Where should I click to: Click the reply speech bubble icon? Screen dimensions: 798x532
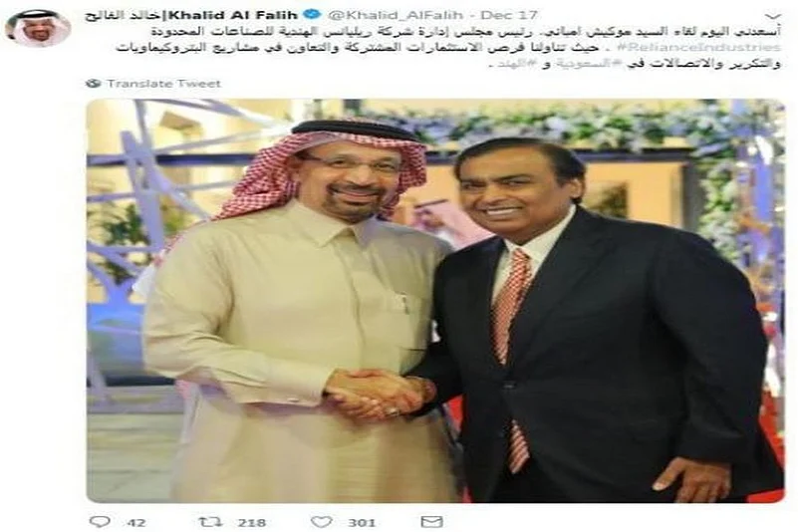(x=100, y=521)
